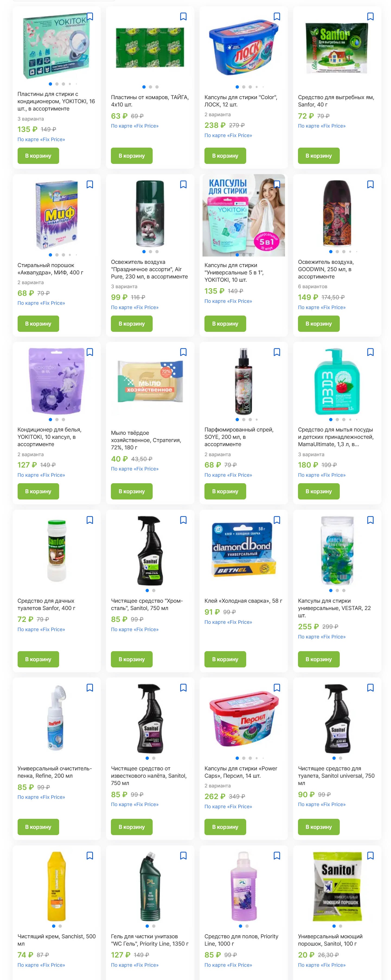The height and width of the screenshot is (980, 391).
Task: Bookmark the Стратегия household soap
Action: (x=183, y=352)
